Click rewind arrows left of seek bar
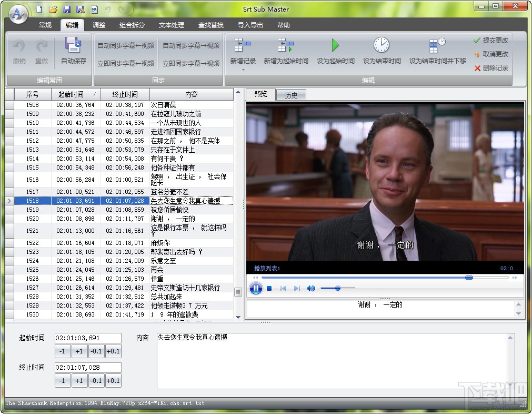The width and height of the screenshot is (532, 414). tap(256, 278)
